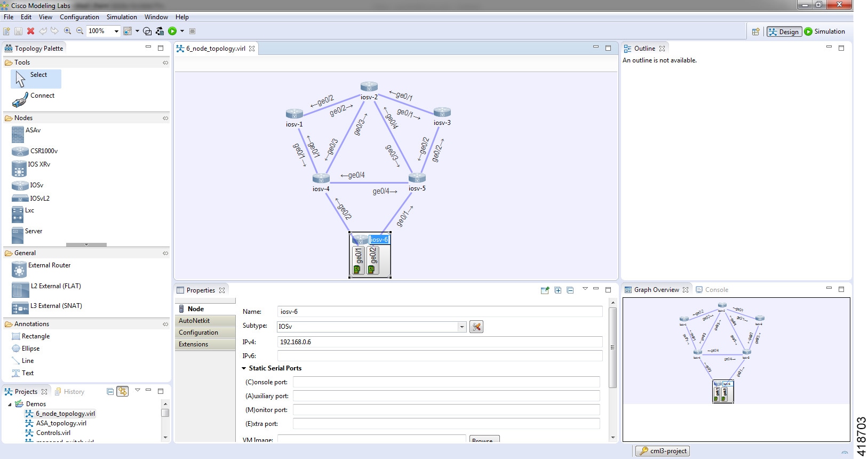
Task: Pick the CSR1000v node type
Action: [x=35, y=151]
